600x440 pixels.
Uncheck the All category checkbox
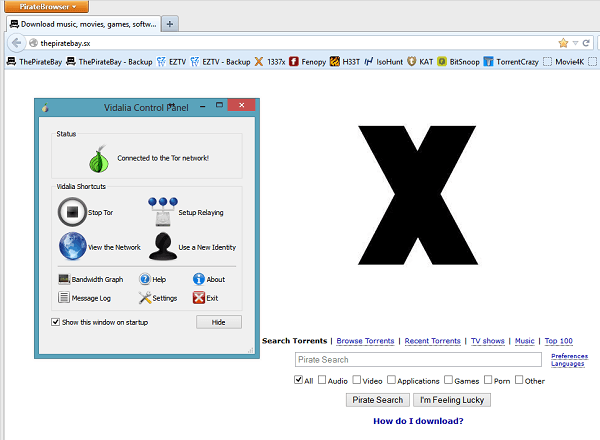click(x=298, y=380)
